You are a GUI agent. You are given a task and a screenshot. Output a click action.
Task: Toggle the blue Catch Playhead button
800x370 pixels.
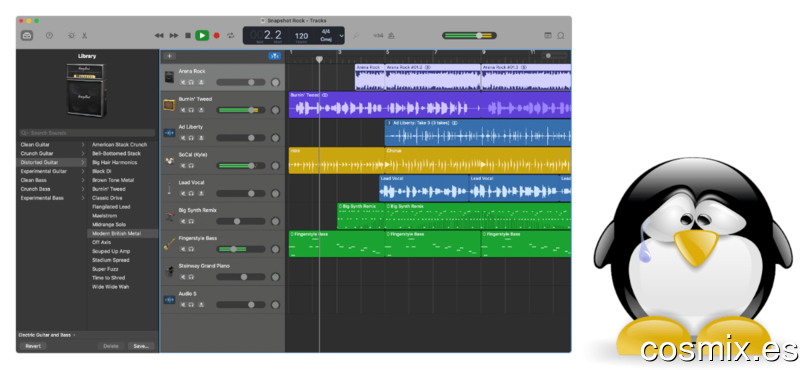click(x=274, y=56)
